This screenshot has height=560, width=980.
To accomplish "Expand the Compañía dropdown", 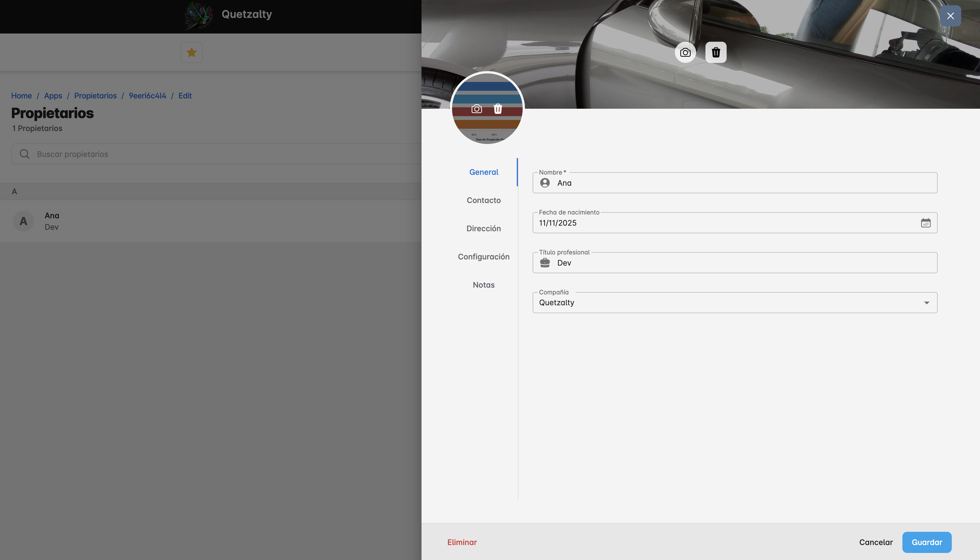I will click(927, 303).
